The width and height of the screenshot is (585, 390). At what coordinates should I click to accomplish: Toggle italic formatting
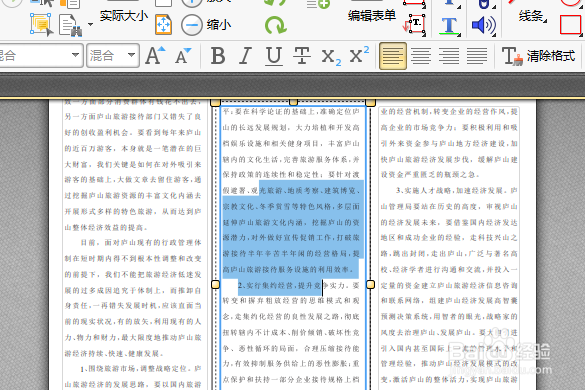tap(245, 56)
